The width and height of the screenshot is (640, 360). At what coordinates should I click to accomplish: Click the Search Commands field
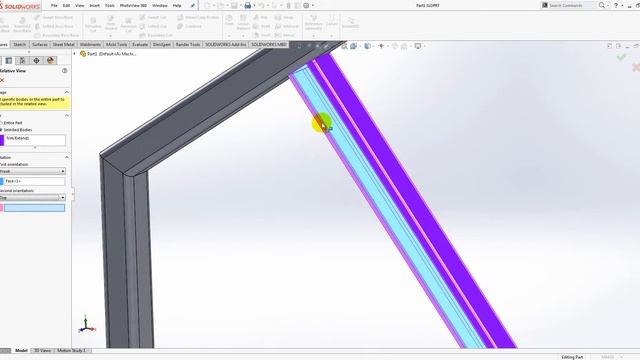pos(569,5)
